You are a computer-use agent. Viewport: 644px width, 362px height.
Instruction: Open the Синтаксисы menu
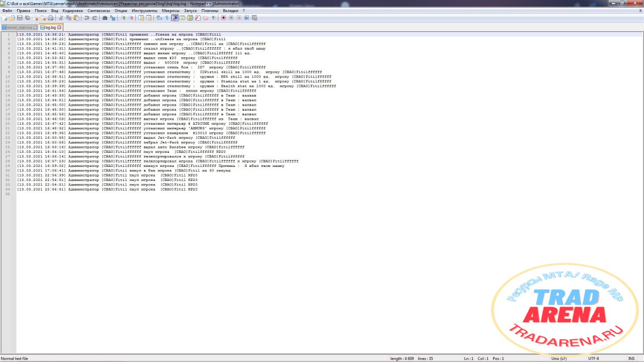coord(99,11)
